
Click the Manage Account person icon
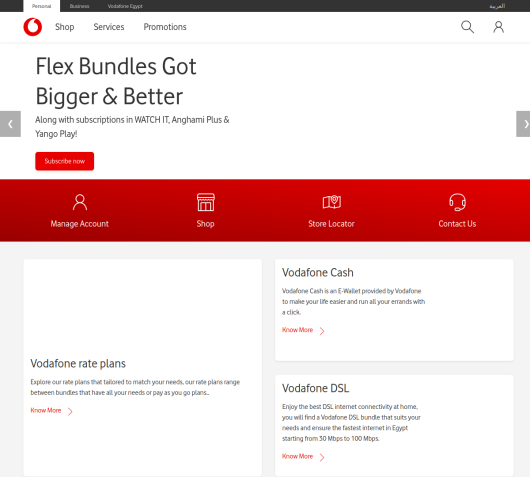pyautogui.click(x=80, y=202)
